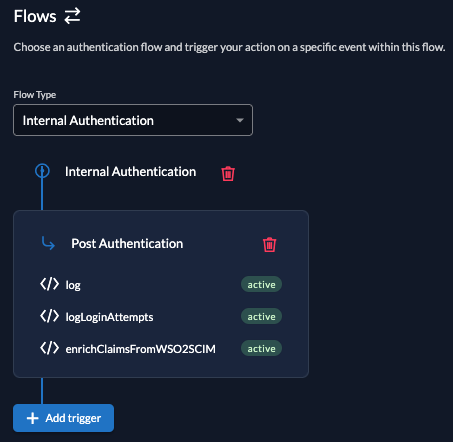This screenshot has height=442, width=453.
Task: Click the Flows heading
Action: [x=35, y=16]
